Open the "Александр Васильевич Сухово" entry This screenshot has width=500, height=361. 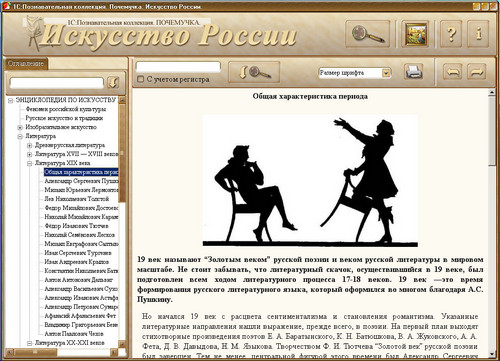[82, 289]
